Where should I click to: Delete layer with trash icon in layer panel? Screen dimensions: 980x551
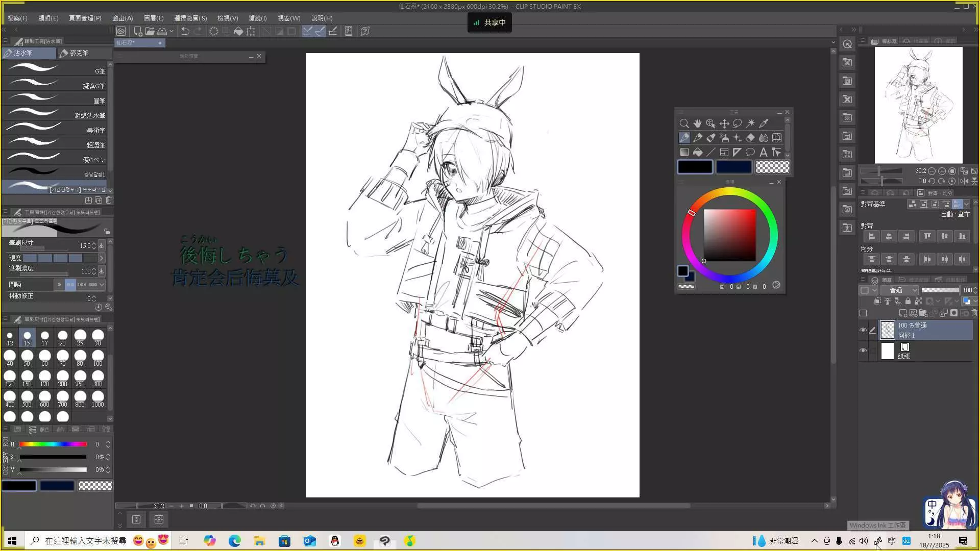tap(974, 313)
